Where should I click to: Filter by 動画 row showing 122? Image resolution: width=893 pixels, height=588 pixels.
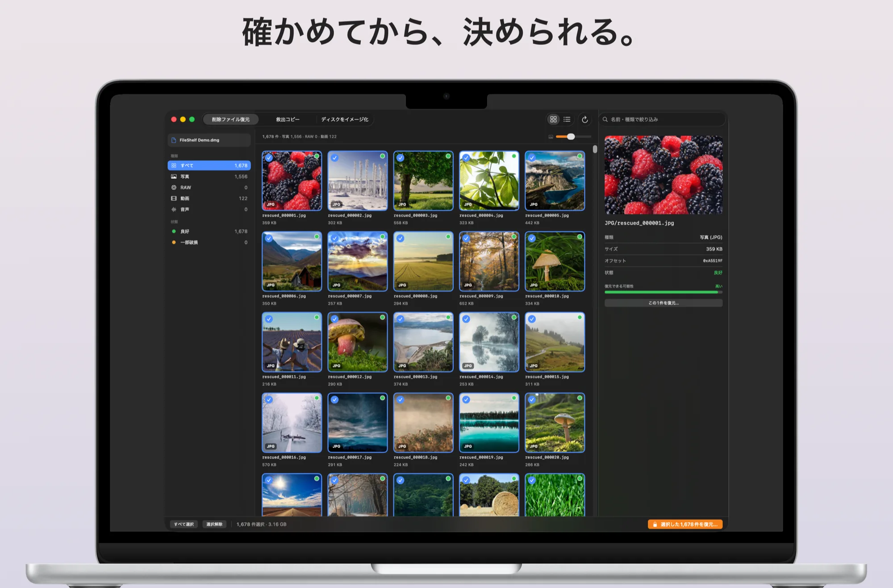(209, 198)
